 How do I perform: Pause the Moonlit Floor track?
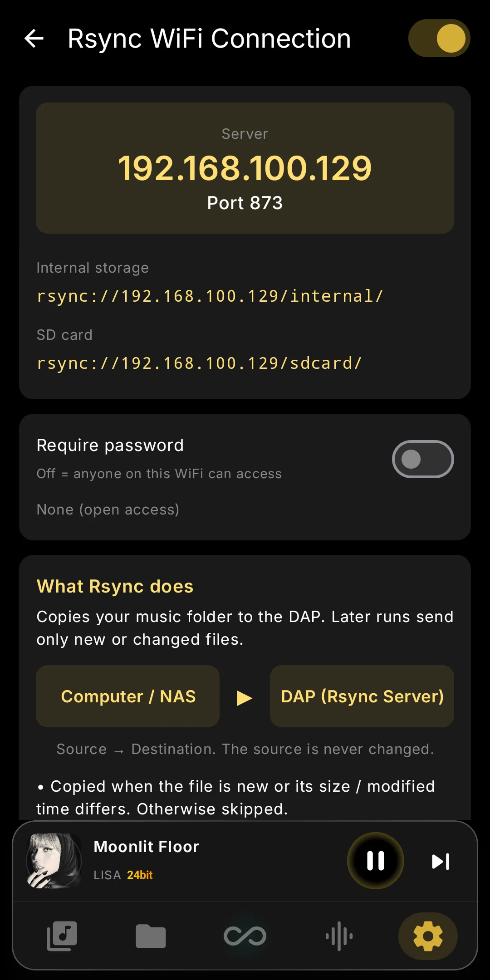(376, 861)
